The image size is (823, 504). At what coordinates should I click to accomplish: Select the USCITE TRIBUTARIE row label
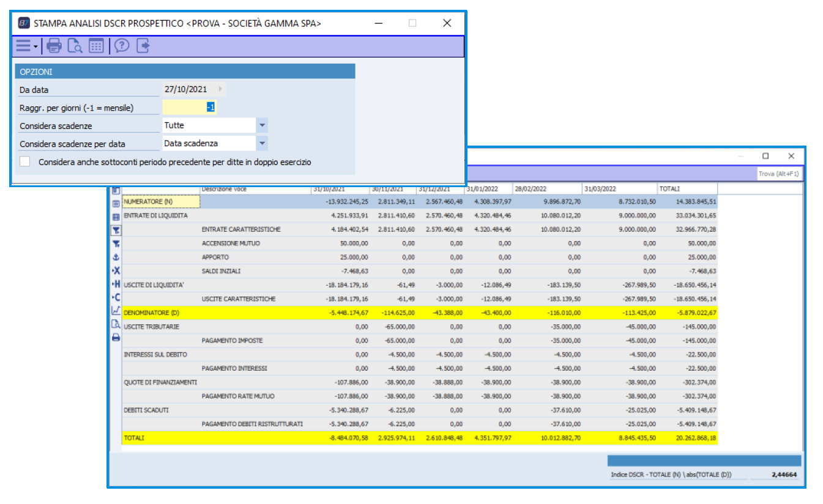151,327
